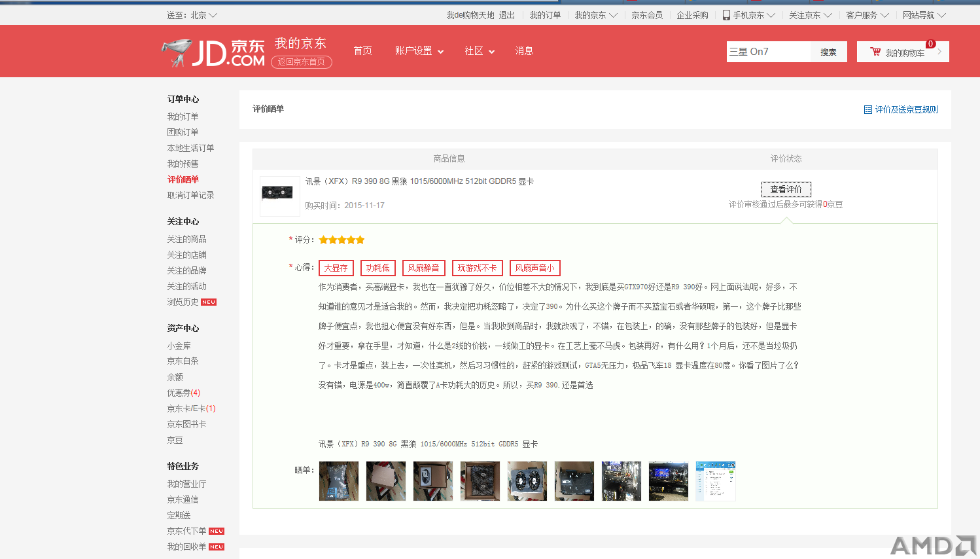
Task: Open the third review photo thumbnail
Action: tap(433, 481)
